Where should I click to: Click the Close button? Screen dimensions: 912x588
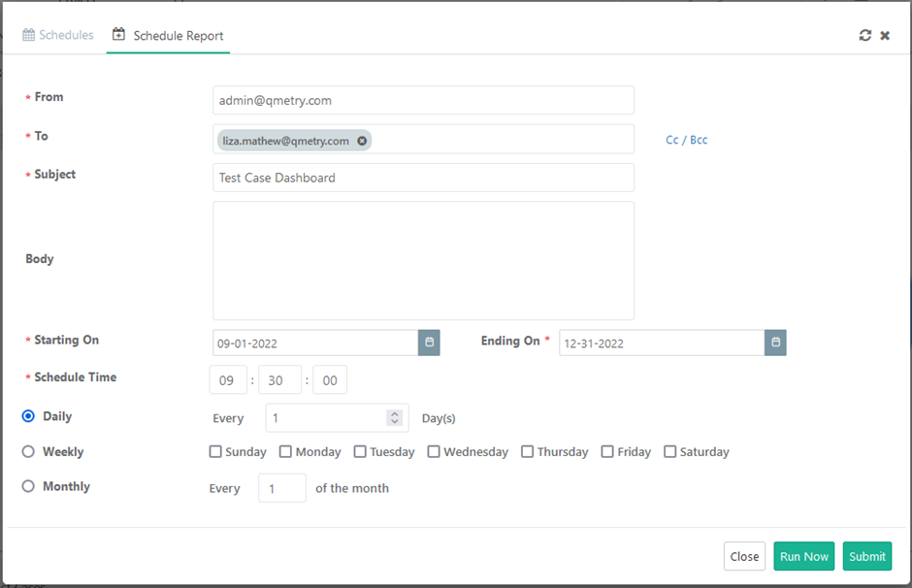coord(744,556)
